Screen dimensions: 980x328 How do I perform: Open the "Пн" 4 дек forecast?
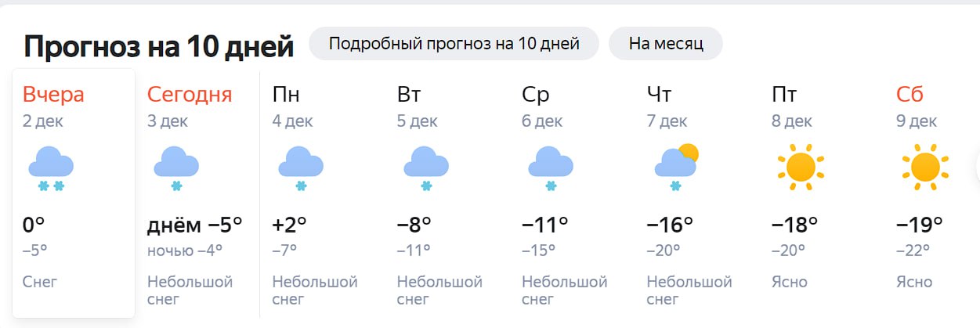tap(286, 95)
